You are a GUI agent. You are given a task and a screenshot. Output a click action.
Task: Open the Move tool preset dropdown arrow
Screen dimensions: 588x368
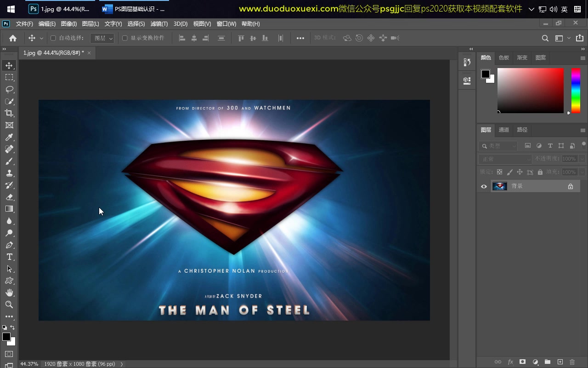(x=41, y=38)
